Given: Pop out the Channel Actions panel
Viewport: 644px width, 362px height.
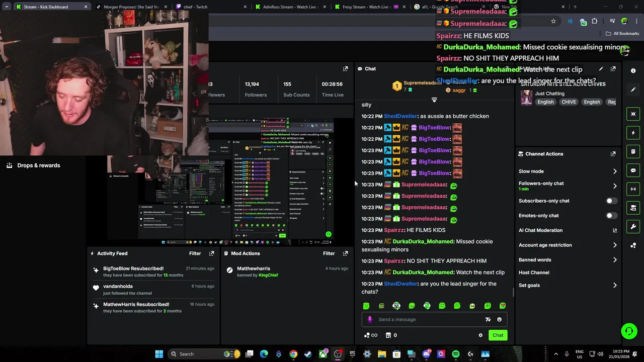Looking at the screenshot, I should point(613,154).
